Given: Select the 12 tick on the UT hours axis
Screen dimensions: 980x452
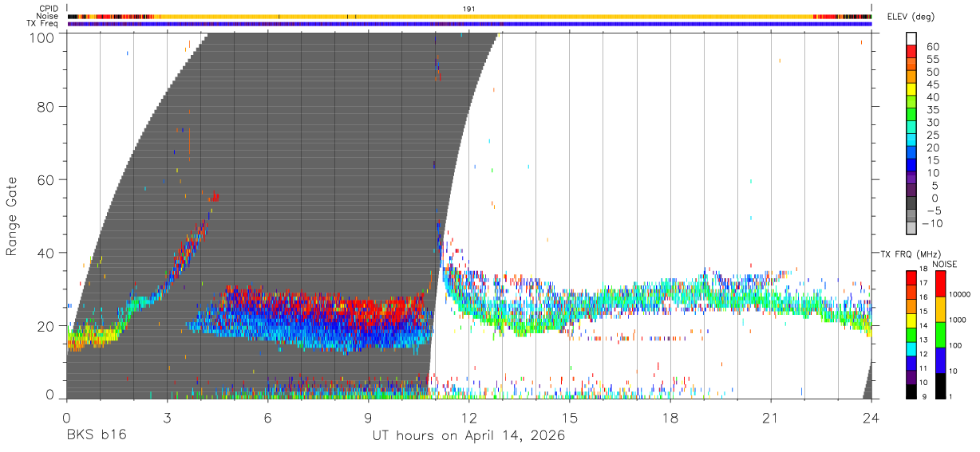Looking at the screenshot, I should 469,418.
